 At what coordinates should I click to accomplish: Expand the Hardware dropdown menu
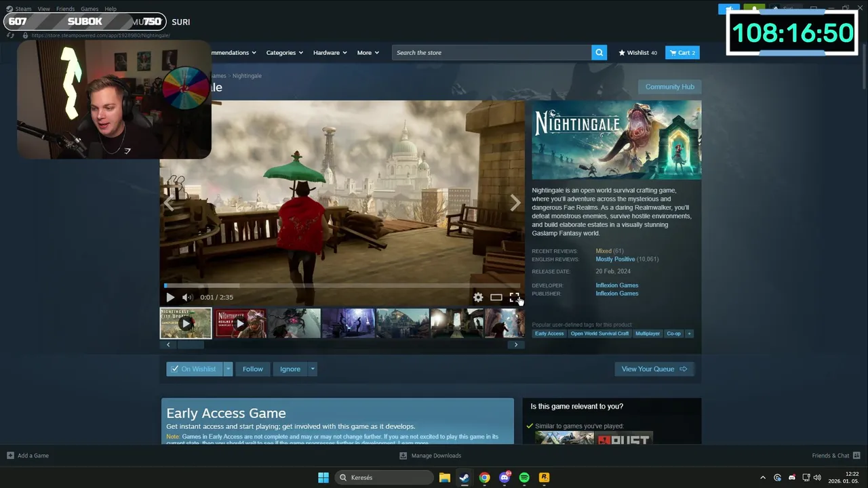coord(330,52)
